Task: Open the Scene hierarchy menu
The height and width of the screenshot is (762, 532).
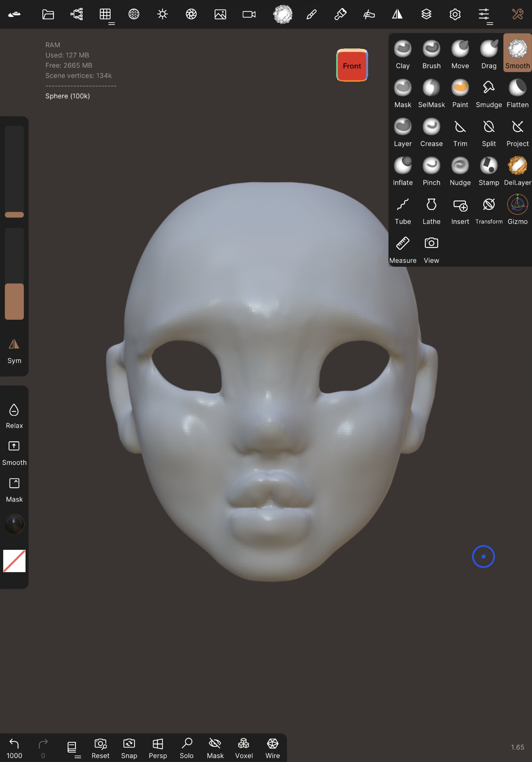Action: point(77,14)
